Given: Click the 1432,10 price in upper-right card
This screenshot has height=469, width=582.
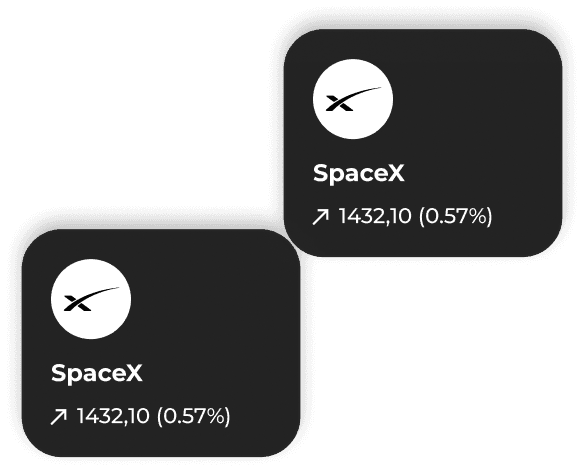Looking at the screenshot, I should [375, 216].
